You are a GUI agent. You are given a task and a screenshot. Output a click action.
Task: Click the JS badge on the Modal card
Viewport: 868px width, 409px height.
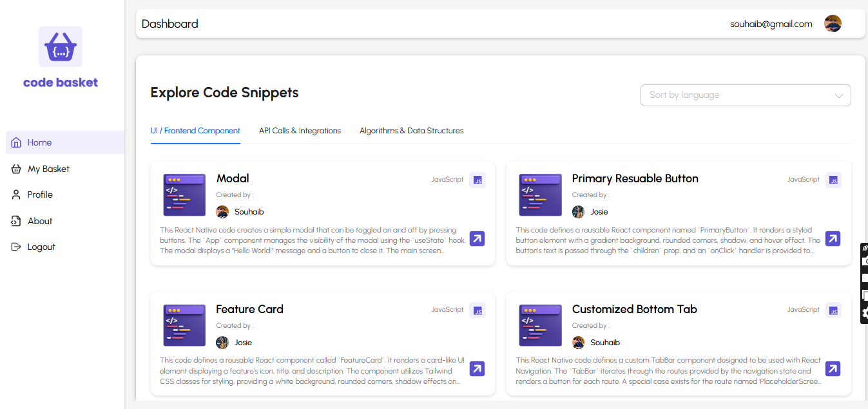[x=477, y=180]
